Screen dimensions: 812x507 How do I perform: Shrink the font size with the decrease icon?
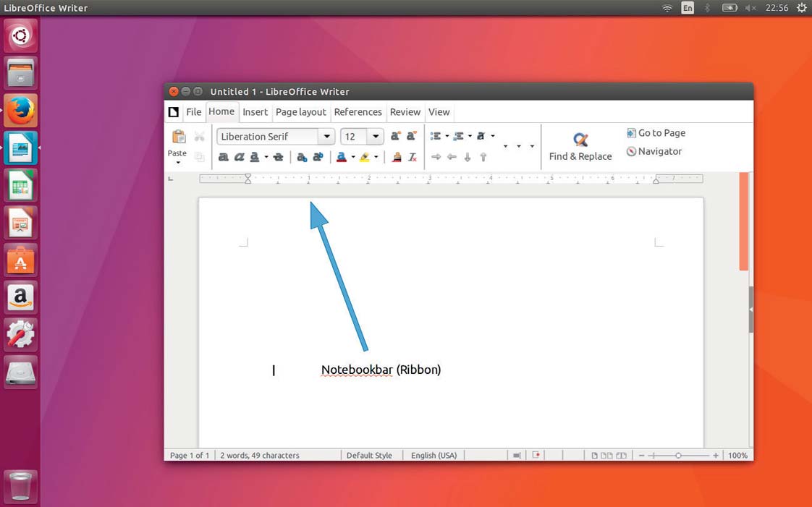tap(411, 136)
